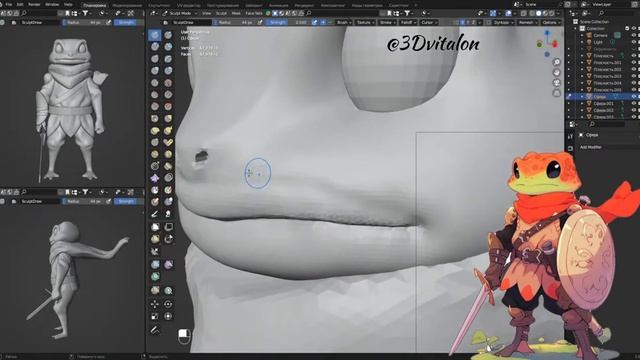Image resolution: width=640 pixels, height=360 pixels.
Task: Open the Edit menu
Action: 20,4
